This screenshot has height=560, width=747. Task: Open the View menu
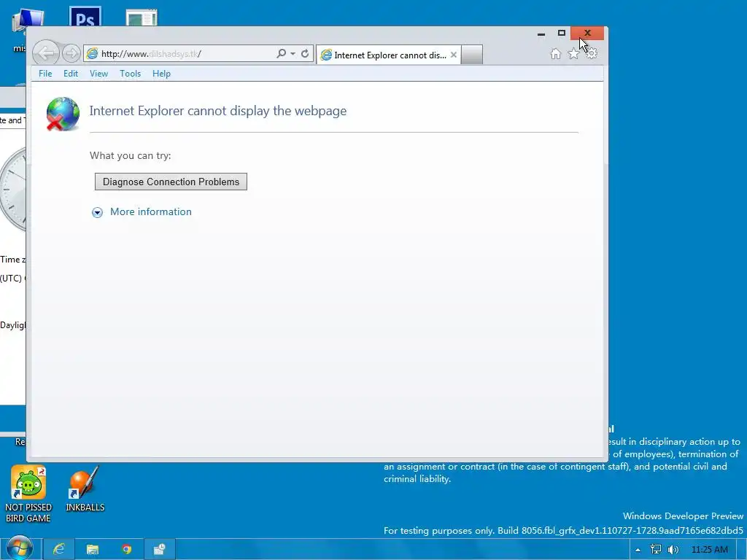coord(98,74)
